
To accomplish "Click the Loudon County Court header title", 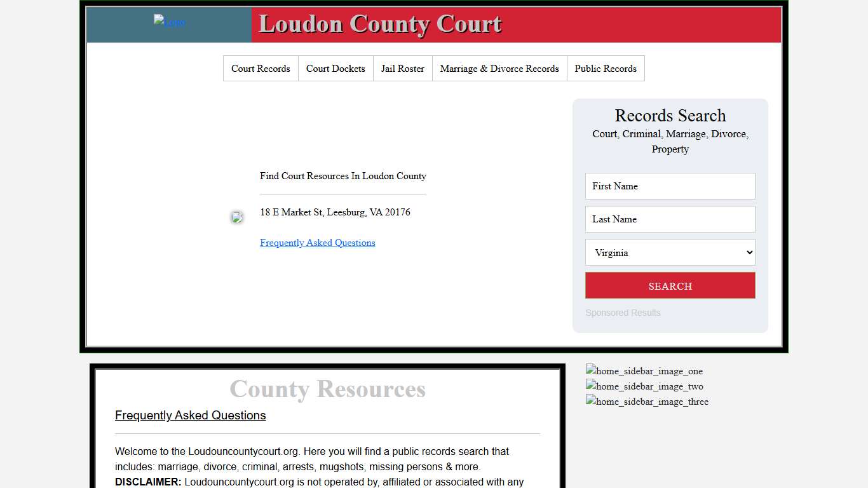I will coord(379,24).
